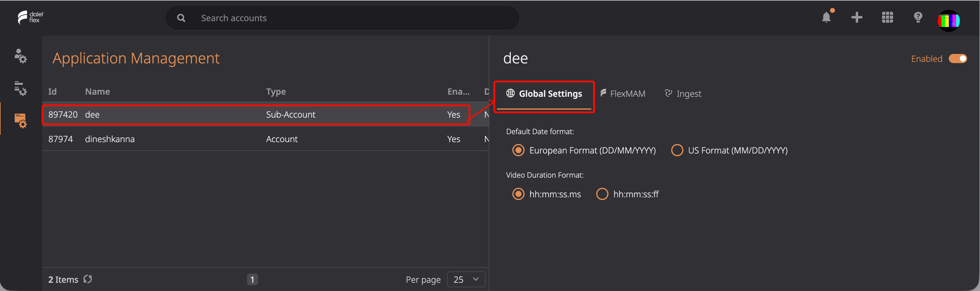Select the dineshkanna account row

point(265,139)
